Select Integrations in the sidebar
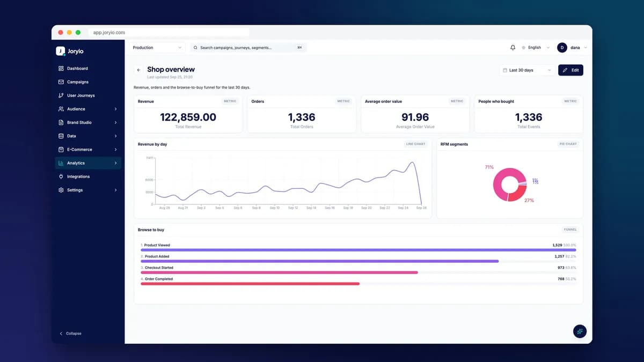This screenshot has width=644, height=362. [89, 176]
